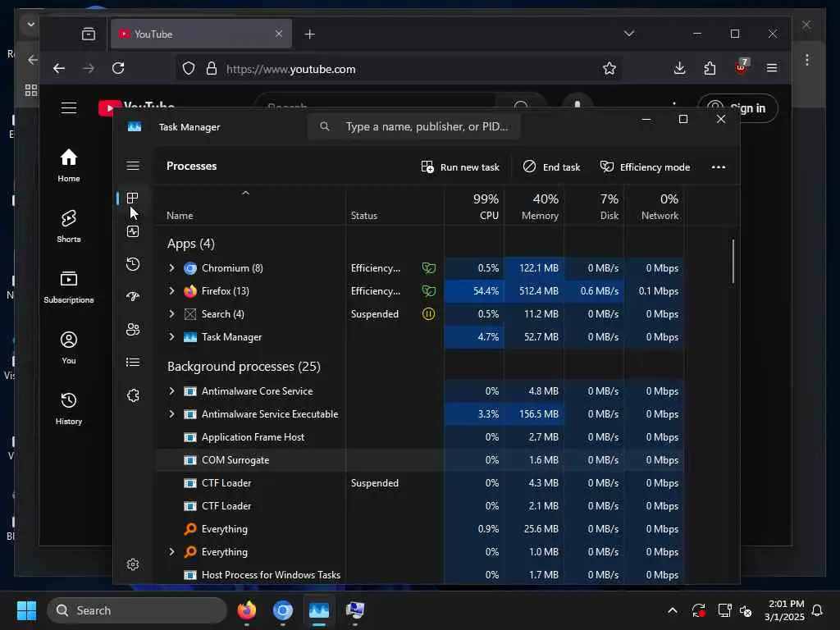
Task: Expand the second Everything process row
Action: (171, 552)
